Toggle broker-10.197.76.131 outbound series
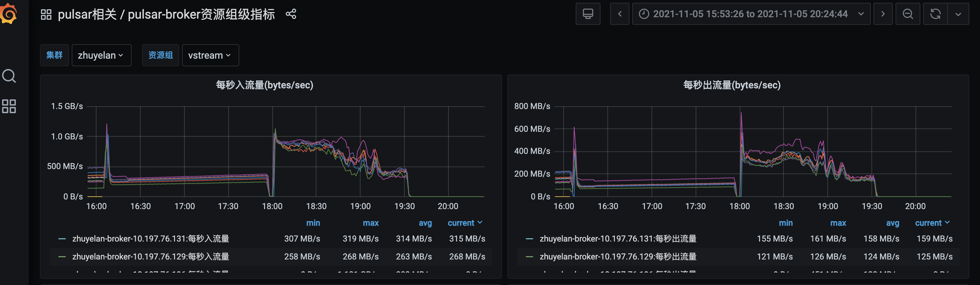This screenshot has height=285, width=980. [x=618, y=239]
